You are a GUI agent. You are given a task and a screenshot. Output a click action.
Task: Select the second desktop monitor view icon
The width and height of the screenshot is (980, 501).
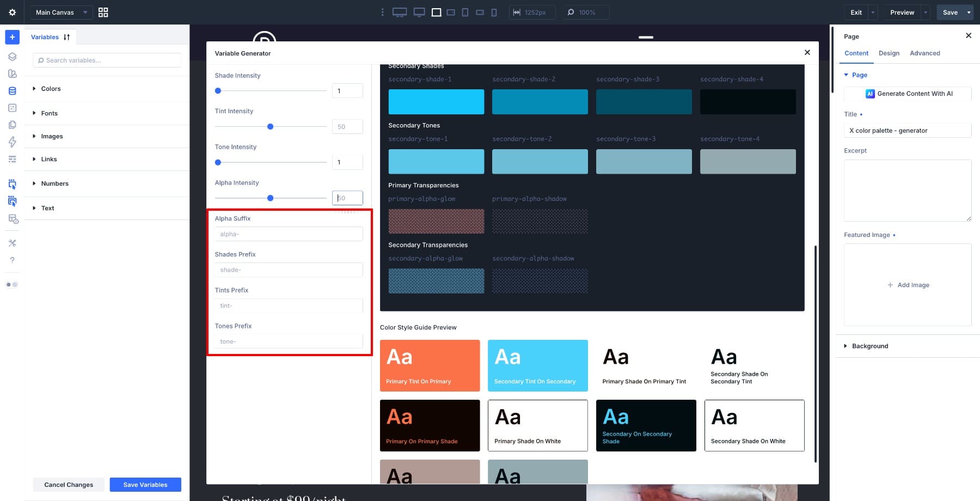click(x=419, y=12)
